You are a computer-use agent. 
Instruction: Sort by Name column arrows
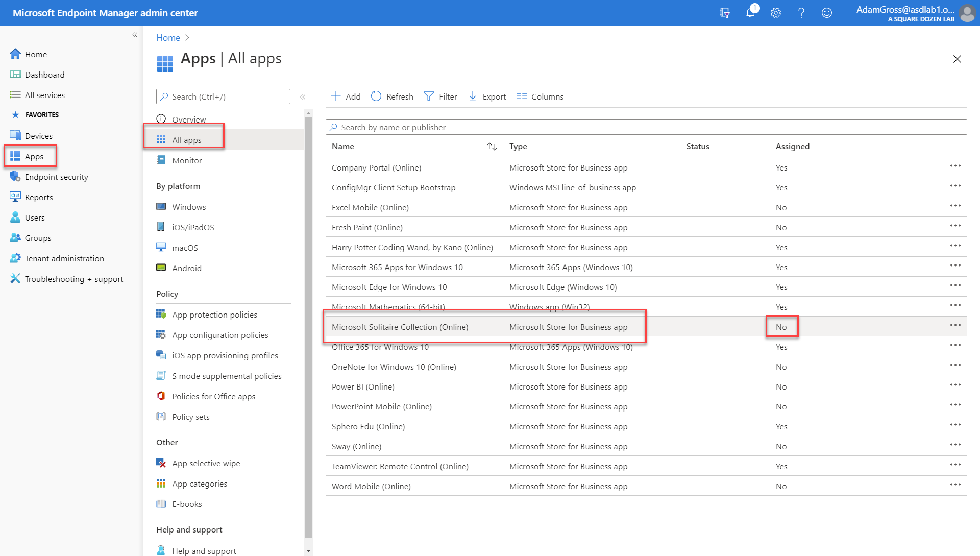pos(492,147)
